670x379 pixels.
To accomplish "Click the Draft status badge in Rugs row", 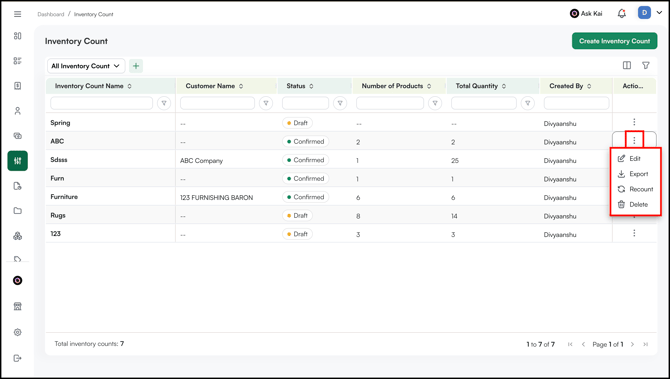I will 297,215.
